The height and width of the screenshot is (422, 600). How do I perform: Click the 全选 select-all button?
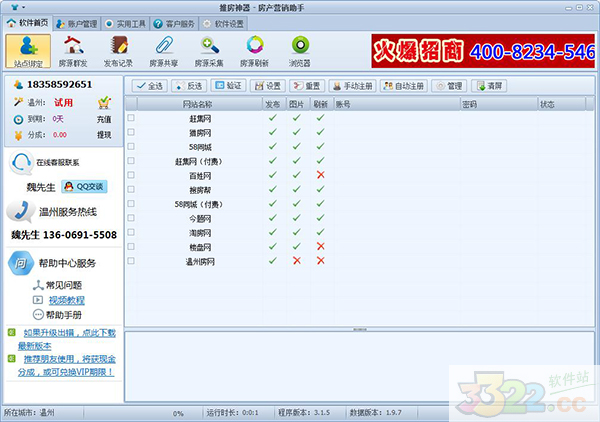pos(150,86)
